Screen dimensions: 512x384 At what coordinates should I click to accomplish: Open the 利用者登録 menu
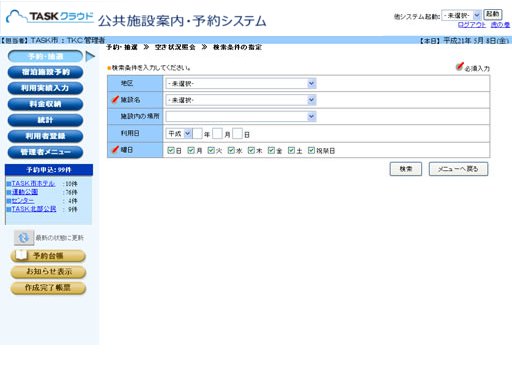45,136
